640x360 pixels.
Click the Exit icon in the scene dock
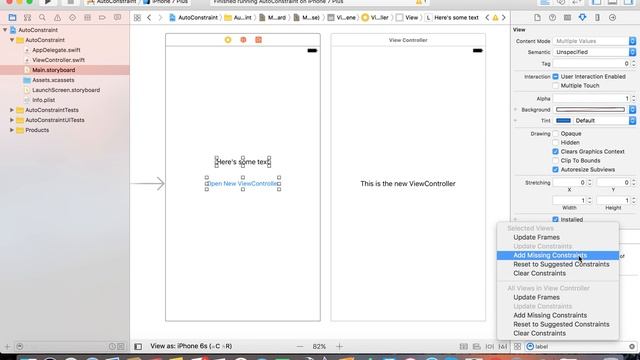258,40
